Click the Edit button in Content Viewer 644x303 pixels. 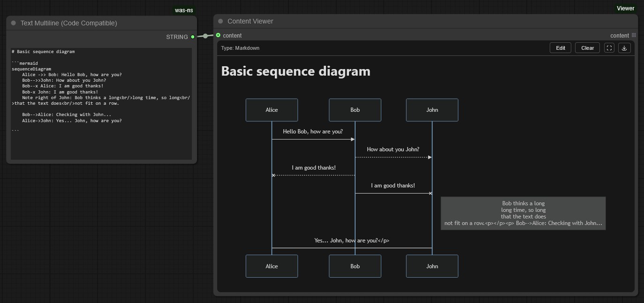[561, 48]
